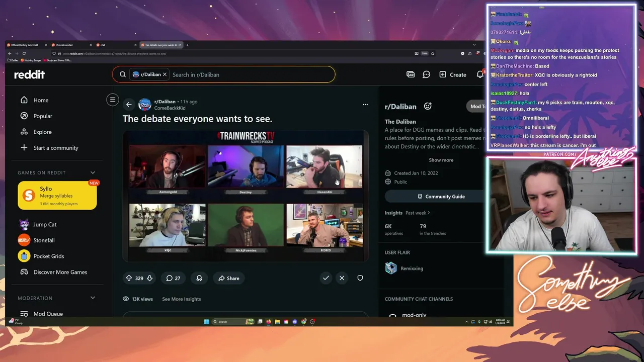
Task: Open the 27 comments
Action: [173, 278]
